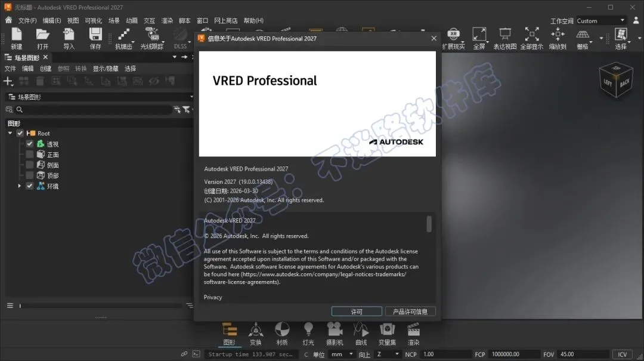
Task: Click the NCP value field 1.00
Action: [x=447, y=354]
